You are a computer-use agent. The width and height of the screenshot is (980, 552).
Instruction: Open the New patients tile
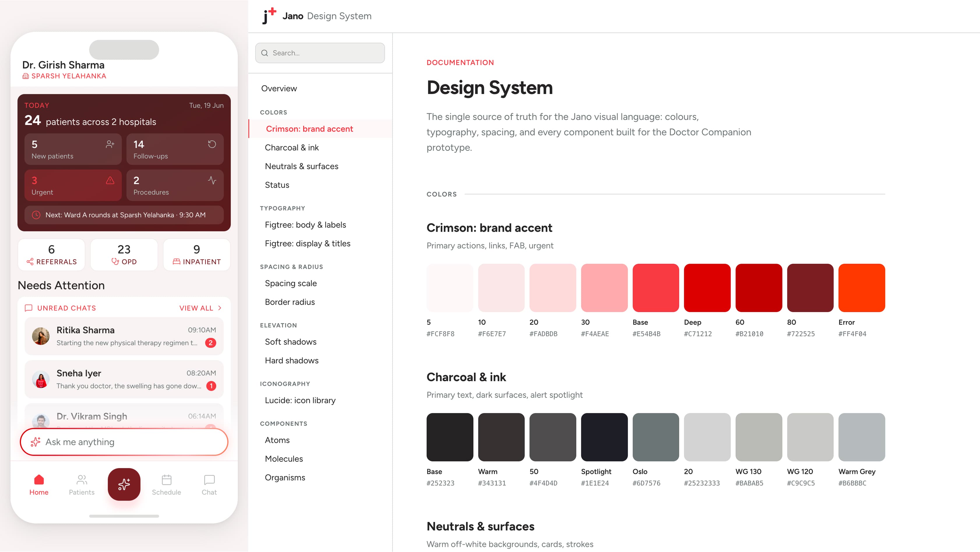[x=73, y=149]
